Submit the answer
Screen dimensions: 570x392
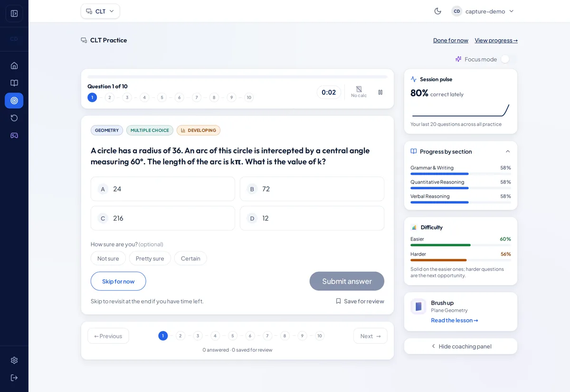point(347,281)
